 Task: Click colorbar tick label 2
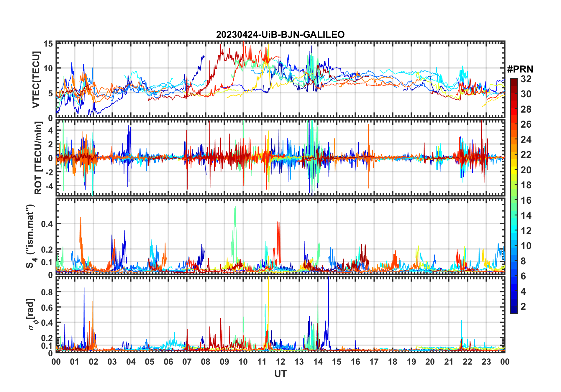click(523, 307)
